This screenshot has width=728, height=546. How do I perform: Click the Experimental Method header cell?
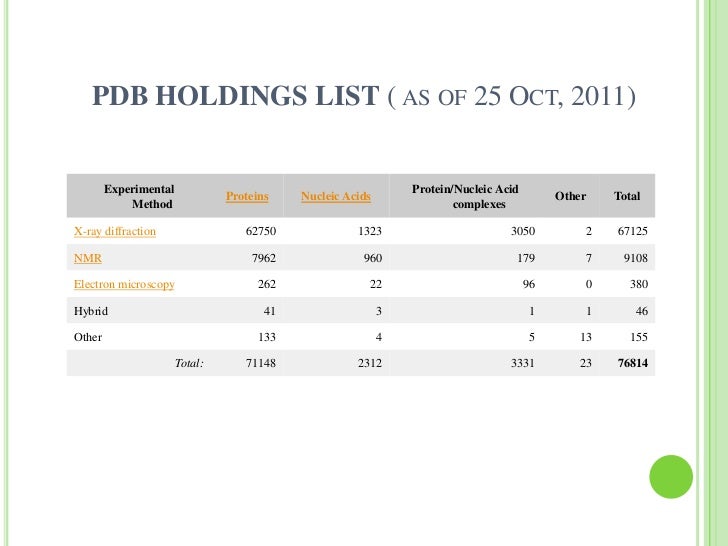tap(139, 196)
